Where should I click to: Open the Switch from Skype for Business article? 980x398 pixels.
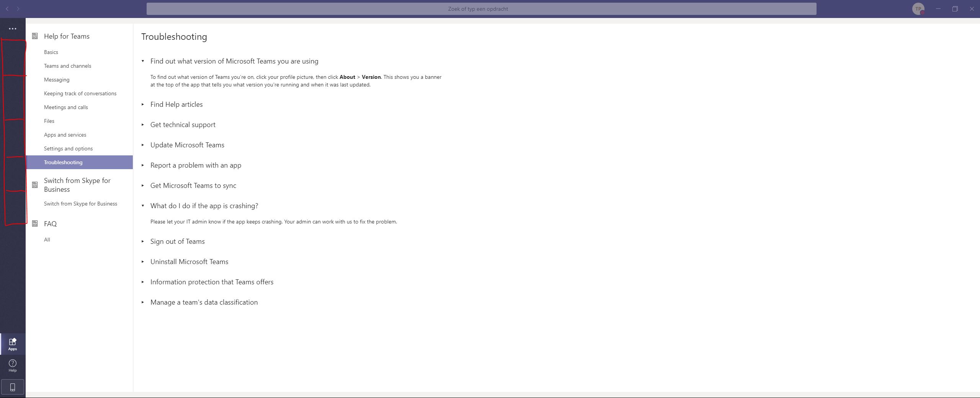coord(80,204)
